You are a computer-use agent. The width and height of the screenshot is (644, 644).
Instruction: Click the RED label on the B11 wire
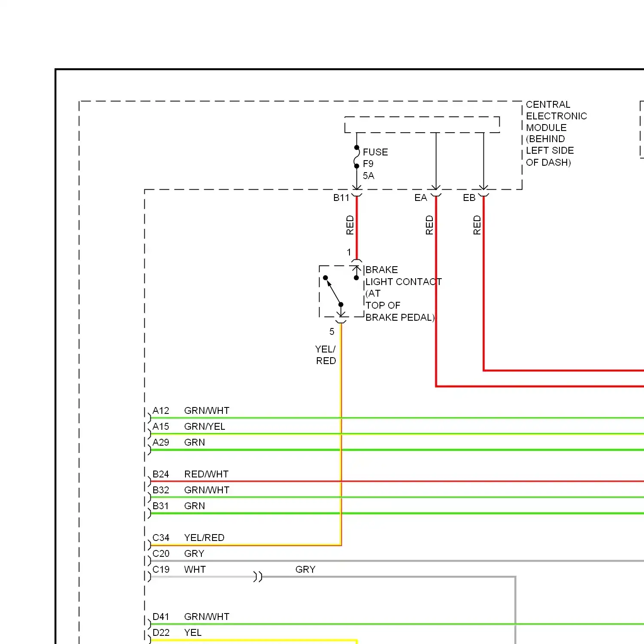click(x=350, y=225)
